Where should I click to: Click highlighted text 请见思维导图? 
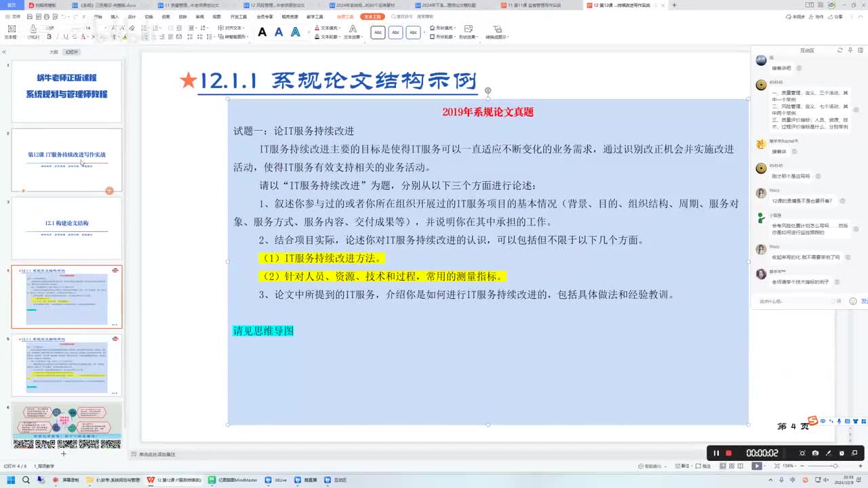[x=263, y=331]
